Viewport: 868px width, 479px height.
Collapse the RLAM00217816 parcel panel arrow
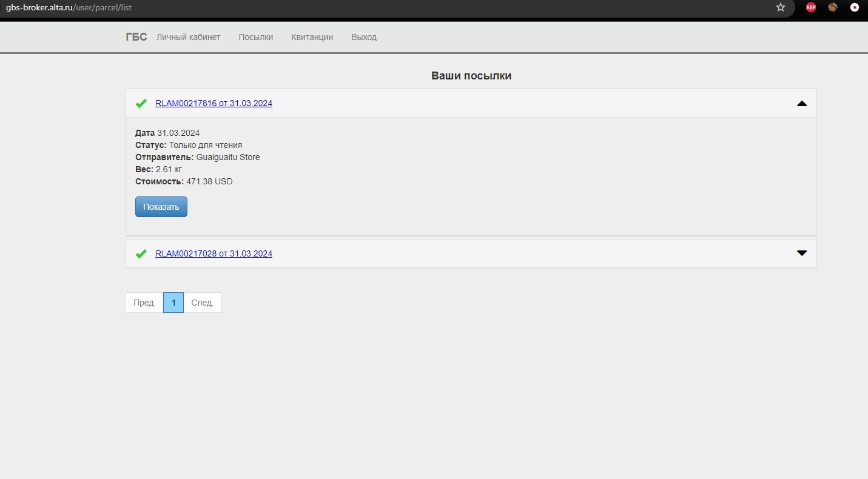pos(802,104)
